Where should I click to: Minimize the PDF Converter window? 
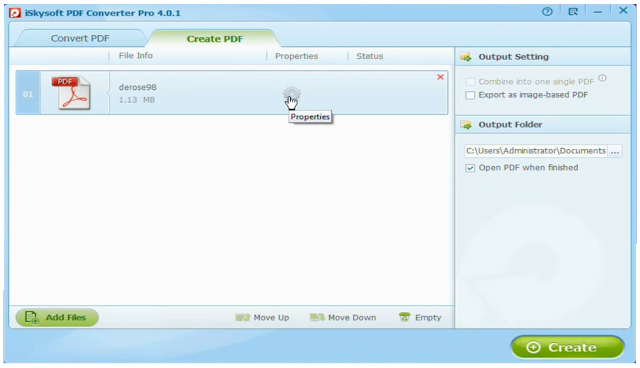pyautogui.click(x=598, y=12)
